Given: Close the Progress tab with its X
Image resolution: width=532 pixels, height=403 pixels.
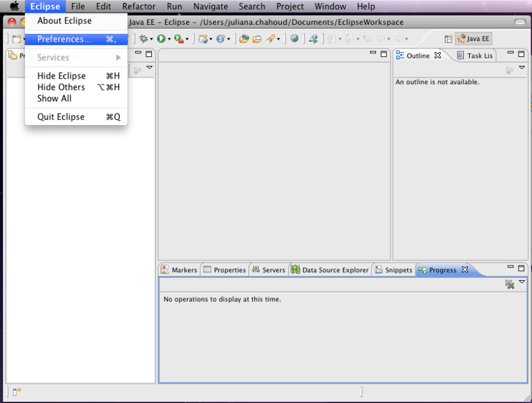Looking at the screenshot, I should pos(465,270).
